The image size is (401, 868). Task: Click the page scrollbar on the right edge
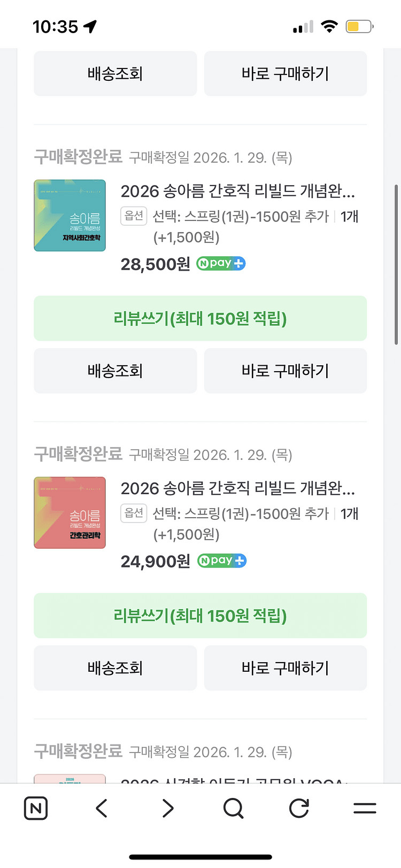[396, 265]
